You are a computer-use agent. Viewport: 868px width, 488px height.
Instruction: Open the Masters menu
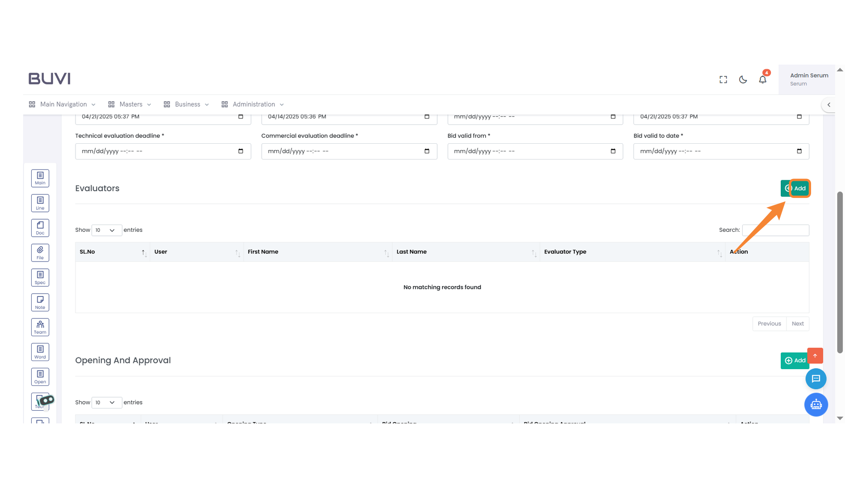click(130, 104)
